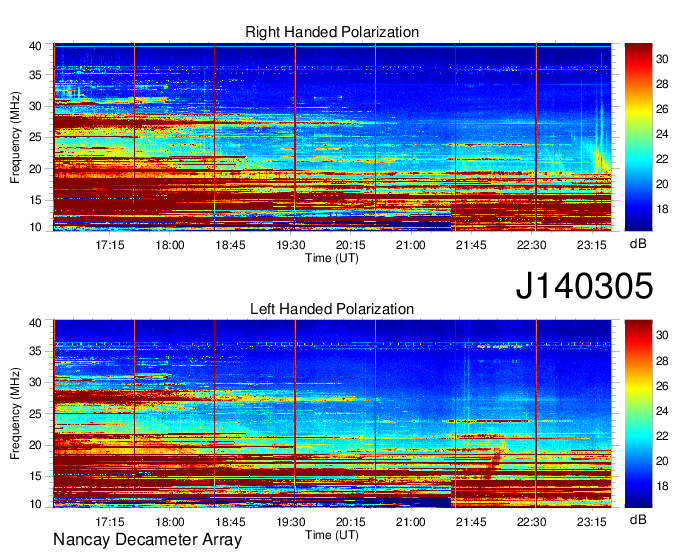
Task: Click the 22 dB label on the top color bar
Action: click(x=662, y=159)
